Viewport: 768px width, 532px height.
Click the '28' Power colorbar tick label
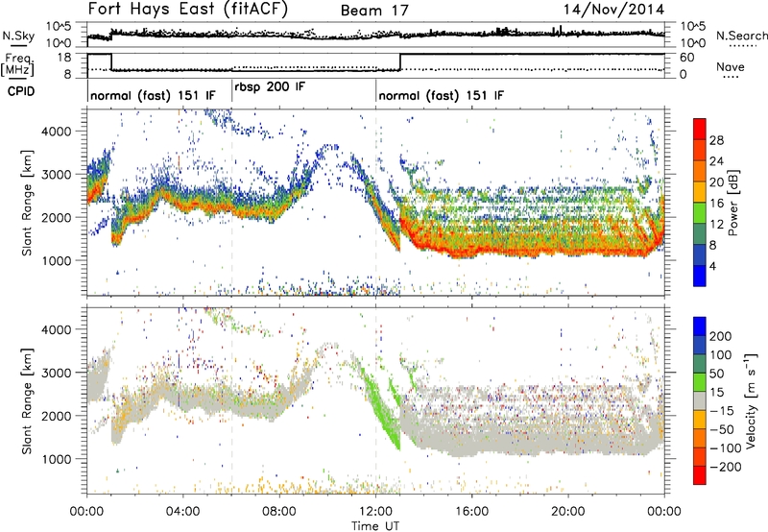point(716,140)
